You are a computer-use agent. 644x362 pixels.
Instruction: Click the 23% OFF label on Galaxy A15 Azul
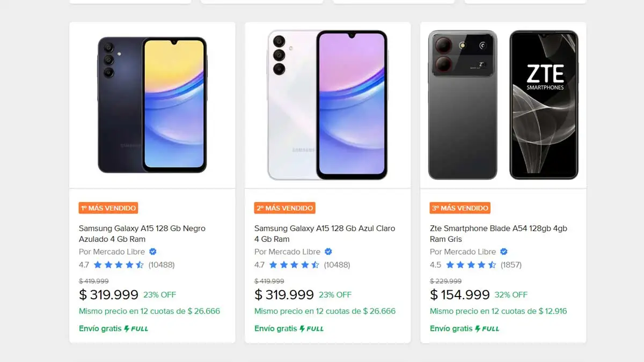[x=336, y=294]
